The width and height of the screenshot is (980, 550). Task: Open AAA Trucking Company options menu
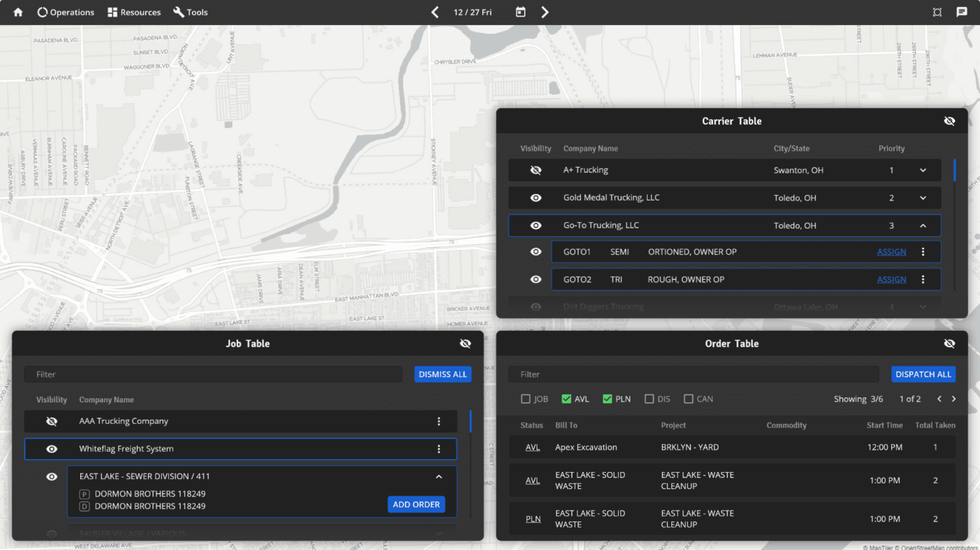(x=439, y=422)
